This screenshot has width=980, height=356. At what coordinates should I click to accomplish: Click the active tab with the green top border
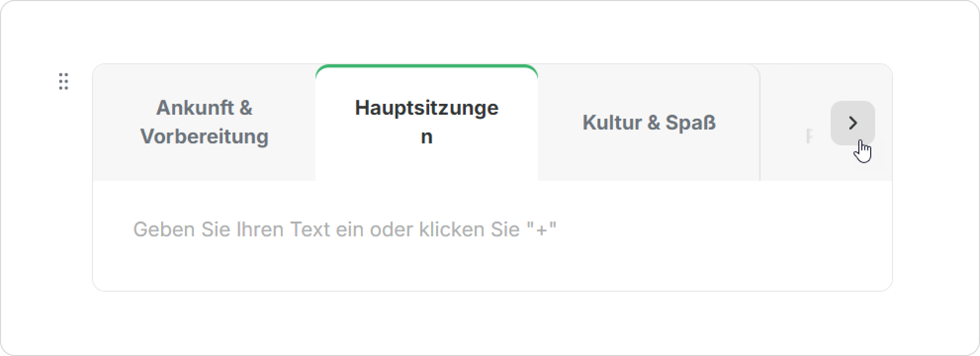pyautogui.click(x=426, y=122)
